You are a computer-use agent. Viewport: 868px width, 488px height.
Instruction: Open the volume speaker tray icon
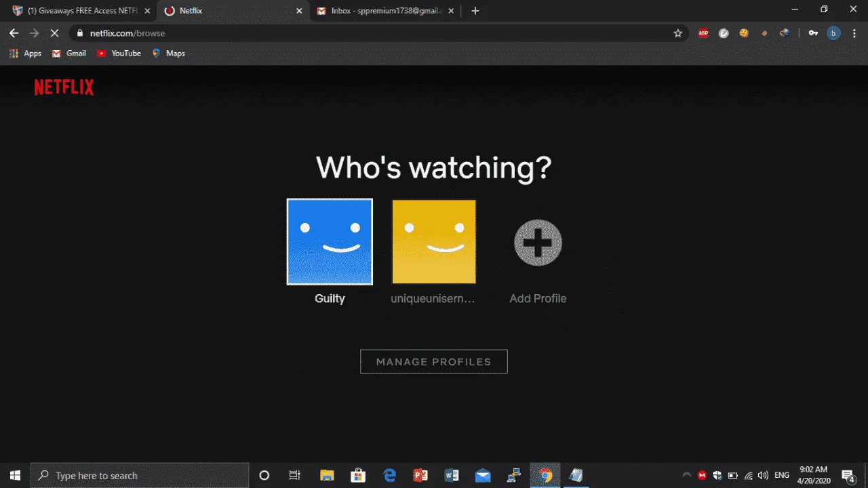(x=764, y=475)
